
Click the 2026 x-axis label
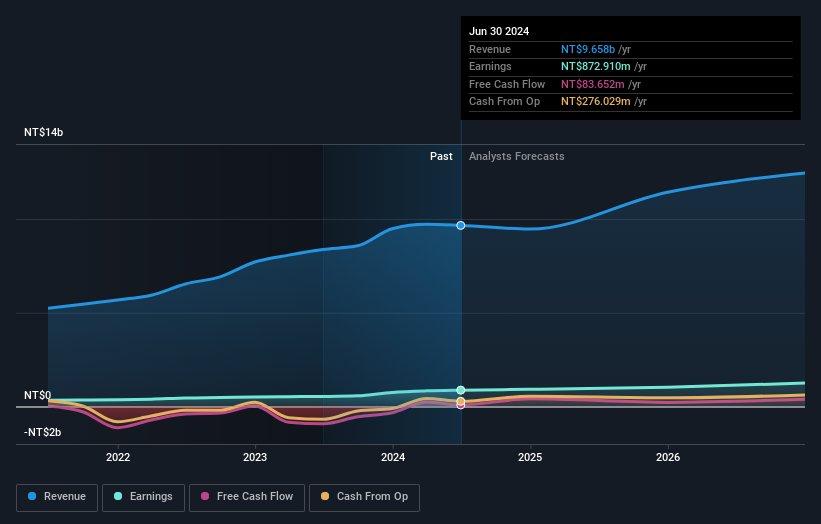pos(668,457)
